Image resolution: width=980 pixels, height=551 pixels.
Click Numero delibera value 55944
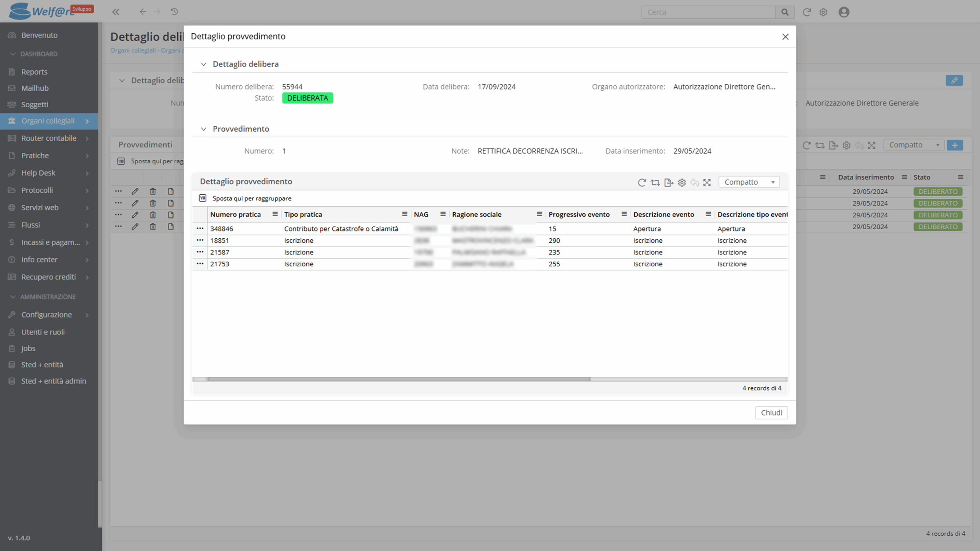pos(292,86)
